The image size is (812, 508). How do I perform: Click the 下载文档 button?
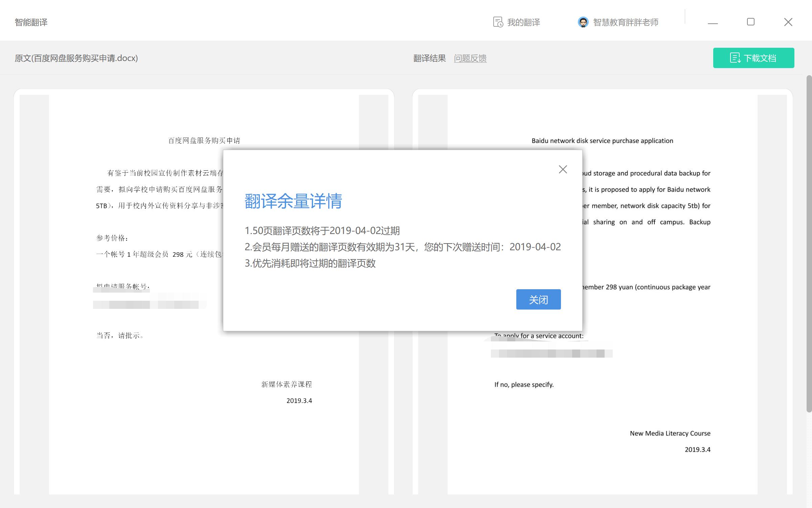pyautogui.click(x=754, y=58)
